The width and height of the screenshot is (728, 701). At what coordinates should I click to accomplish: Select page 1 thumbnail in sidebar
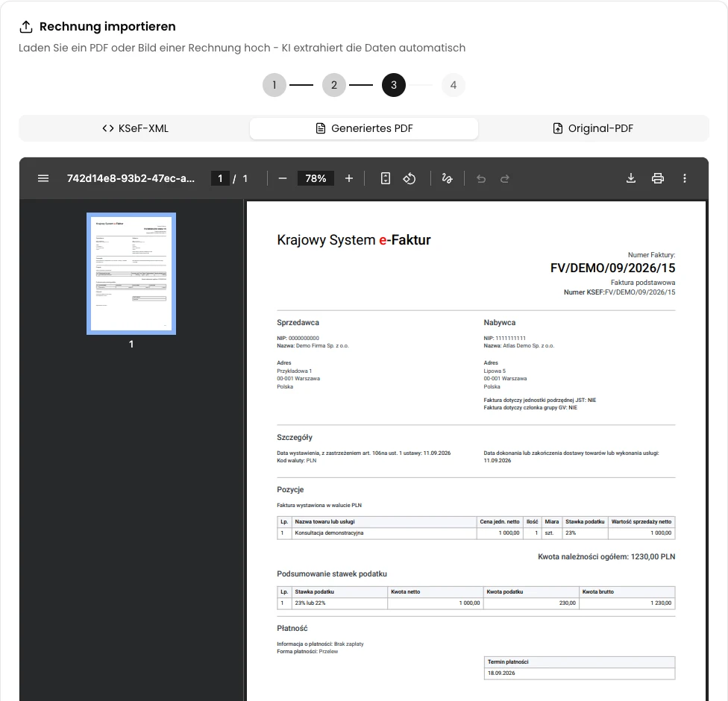pos(131,274)
